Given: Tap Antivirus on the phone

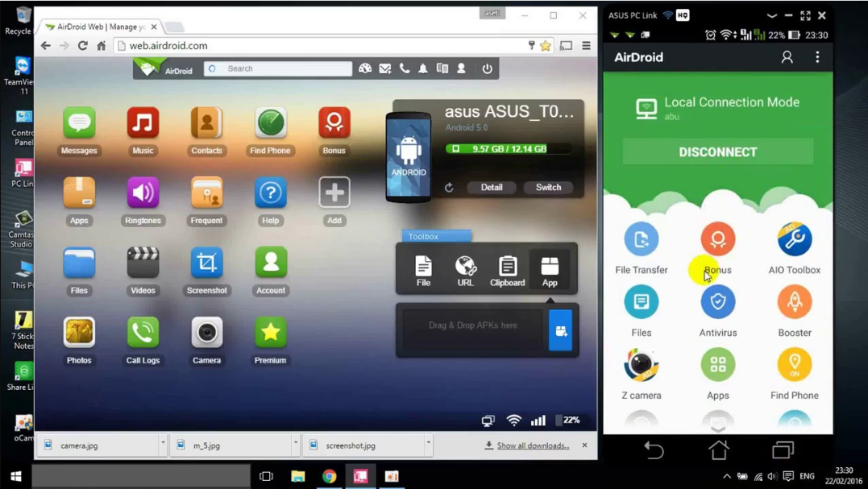Looking at the screenshot, I should pyautogui.click(x=718, y=302).
